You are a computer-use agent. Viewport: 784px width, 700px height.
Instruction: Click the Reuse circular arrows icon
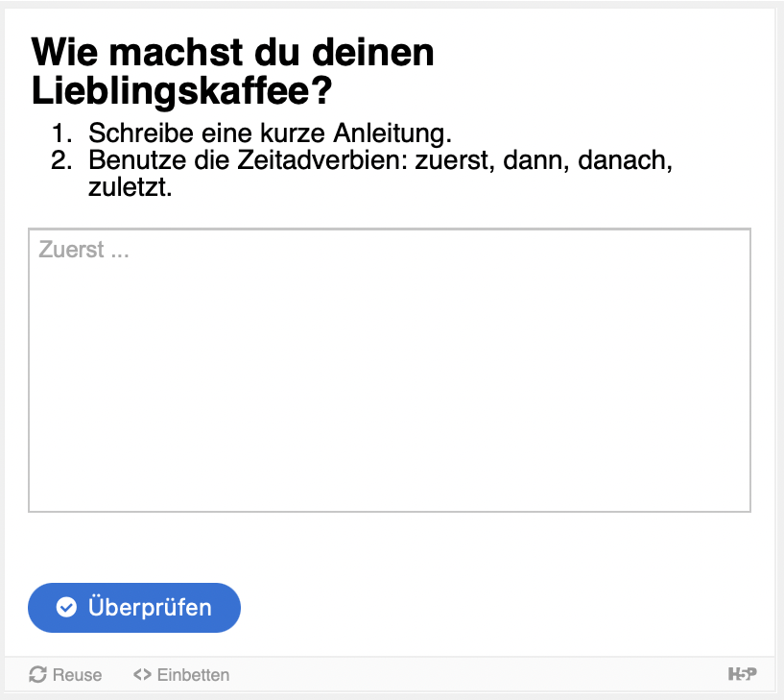[38, 675]
